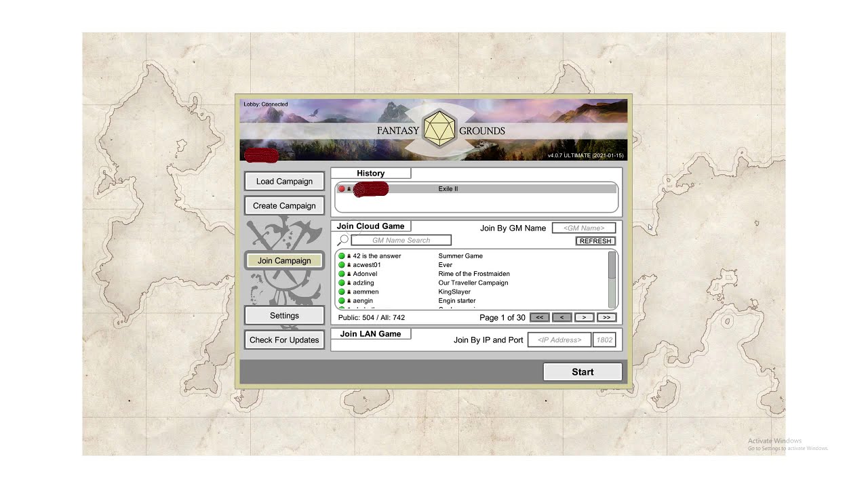This screenshot has width=868, height=488.
Task: Click Rime of the Frostmaiden campaign
Action: [474, 274]
